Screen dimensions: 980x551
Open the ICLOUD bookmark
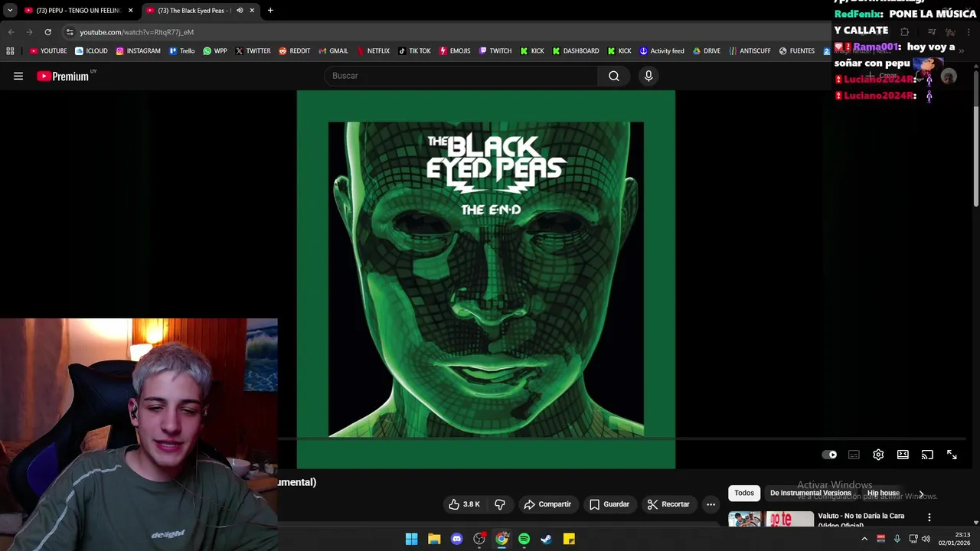tap(91, 51)
